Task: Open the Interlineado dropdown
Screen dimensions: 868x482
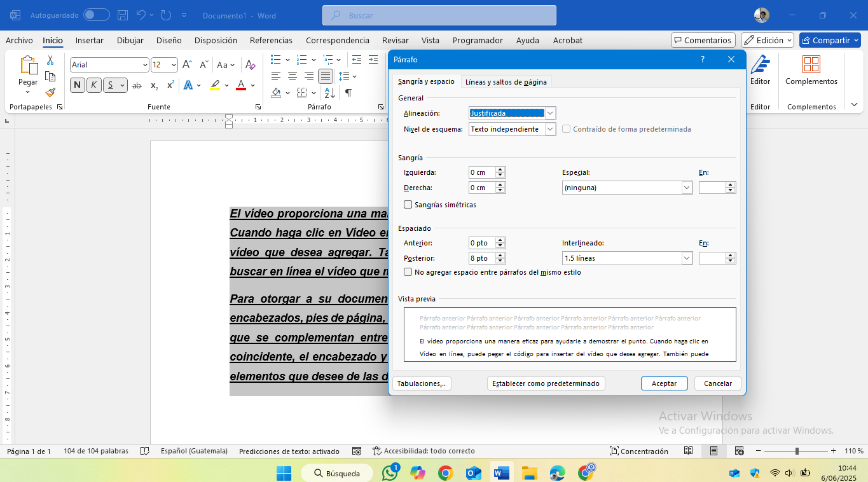Action: tap(687, 258)
